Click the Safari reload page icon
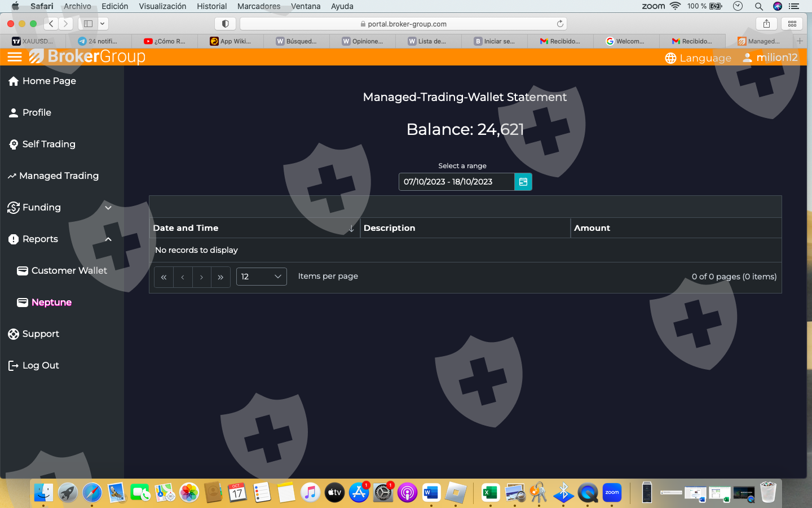Image resolution: width=812 pixels, height=508 pixels. pos(560,24)
